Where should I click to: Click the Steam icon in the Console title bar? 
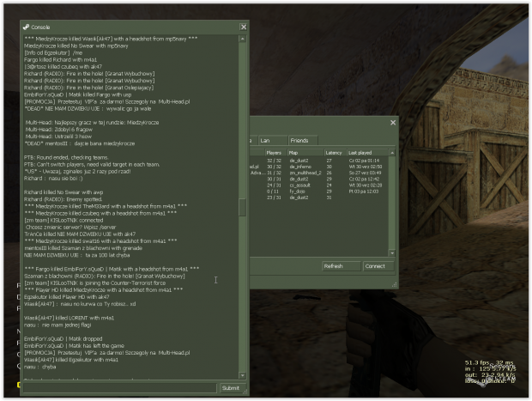(26, 27)
